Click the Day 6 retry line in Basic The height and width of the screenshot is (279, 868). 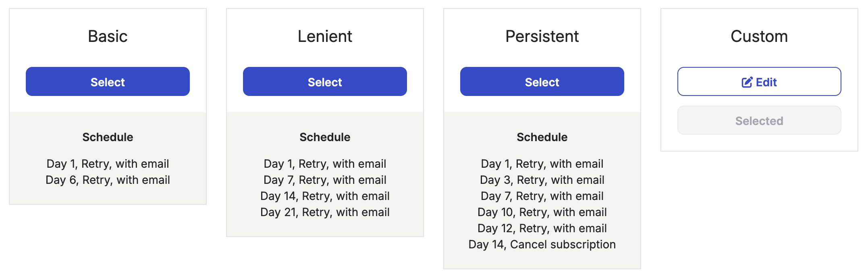click(108, 180)
